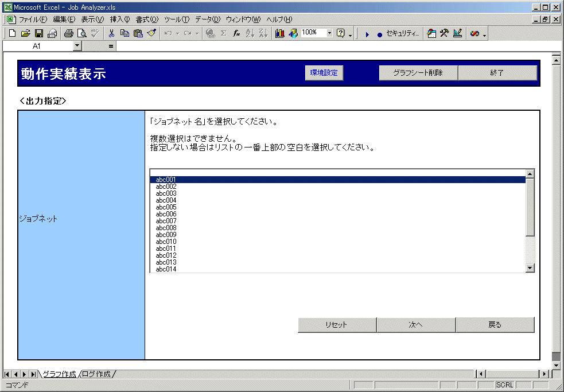The image size is (564, 392).
Task: Click the グラフシート削除 button
Action: click(418, 73)
